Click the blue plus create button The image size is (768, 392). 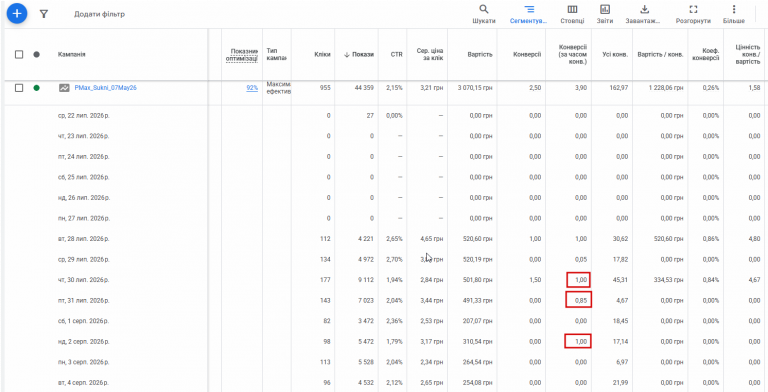[17, 13]
